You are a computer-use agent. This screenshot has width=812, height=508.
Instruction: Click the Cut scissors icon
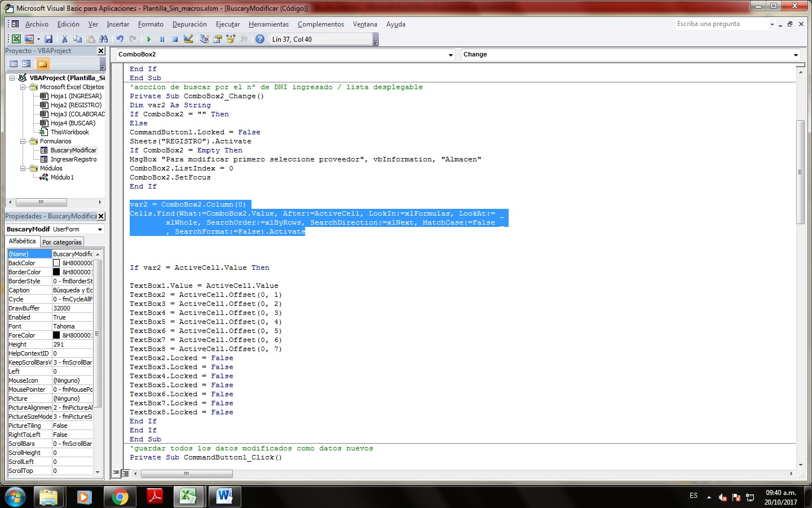click(65, 39)
